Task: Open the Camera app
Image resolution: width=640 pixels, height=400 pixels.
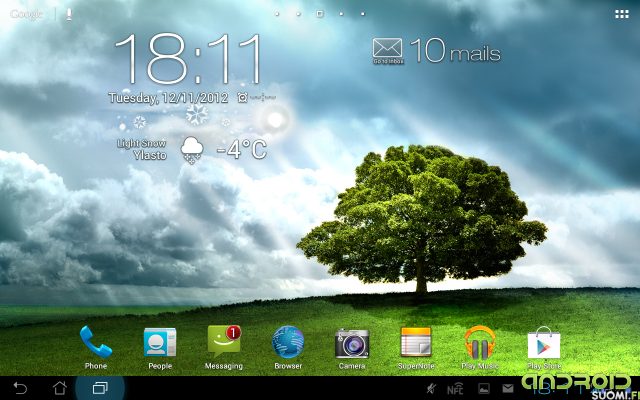Action: coord(352,347)
